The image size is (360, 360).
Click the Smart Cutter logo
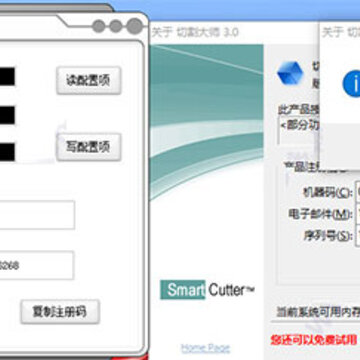[207, 290]
